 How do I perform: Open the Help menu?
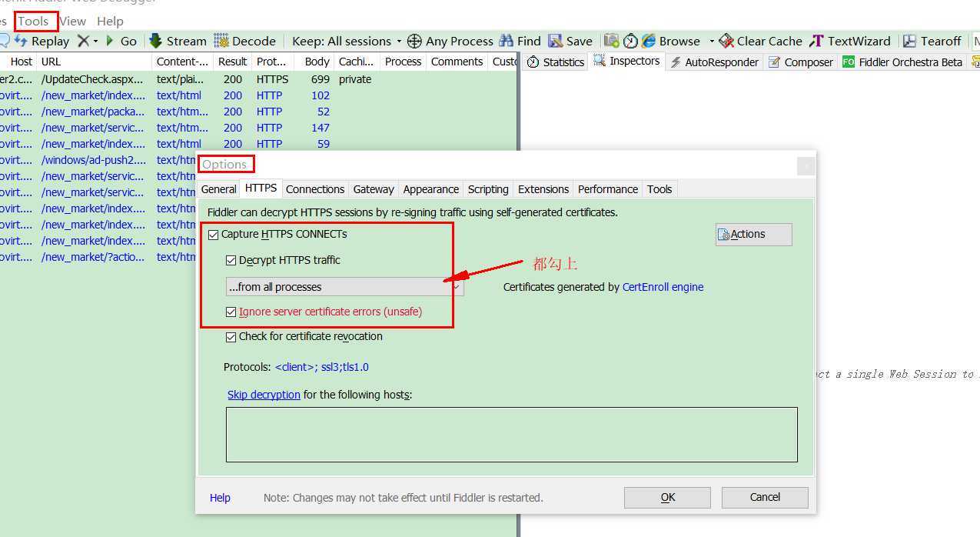tap(110, 21)
